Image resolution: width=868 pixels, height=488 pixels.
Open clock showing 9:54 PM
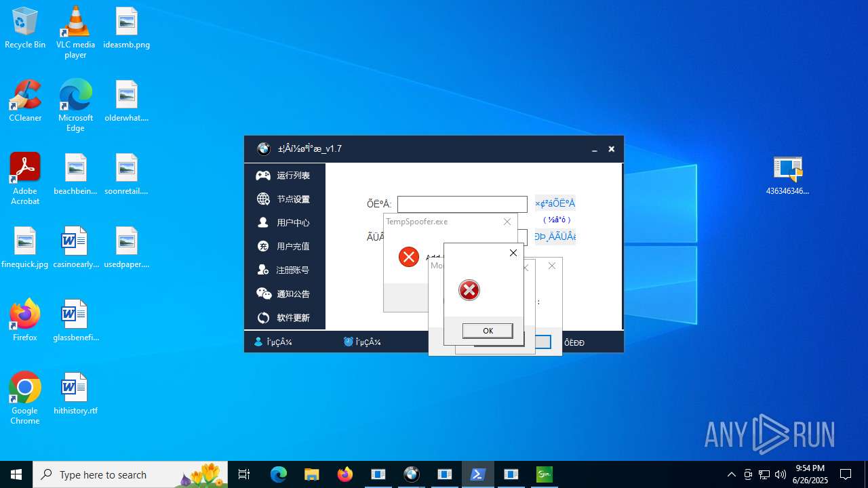click(x=810, y=474)
